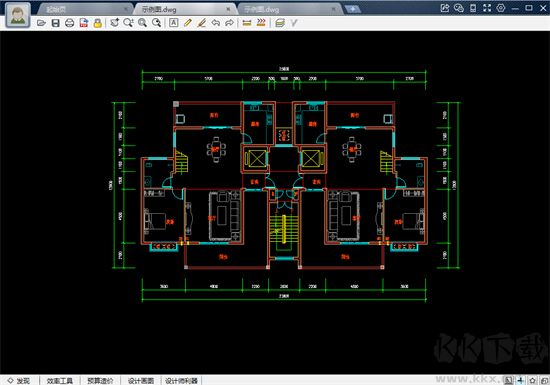Close the active 示例图.dwg tab
The height and width of the screenshot is (385, 550).
pyautogui.click(x=228, y=9)
